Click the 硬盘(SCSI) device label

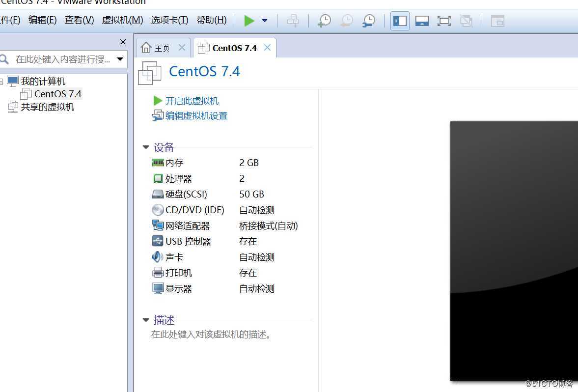tap(186, 194)
